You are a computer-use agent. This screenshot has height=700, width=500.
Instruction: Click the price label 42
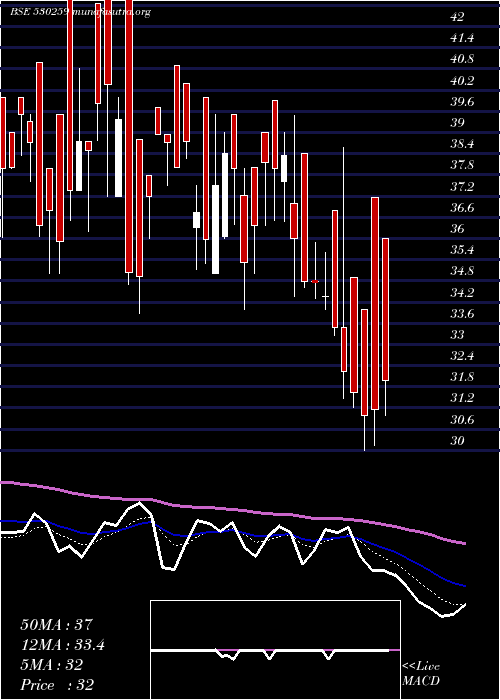pos(457,17)
